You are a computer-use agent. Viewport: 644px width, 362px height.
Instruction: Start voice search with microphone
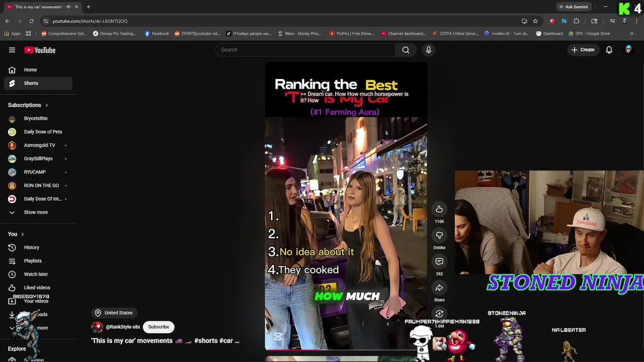[x=429, y=50]
